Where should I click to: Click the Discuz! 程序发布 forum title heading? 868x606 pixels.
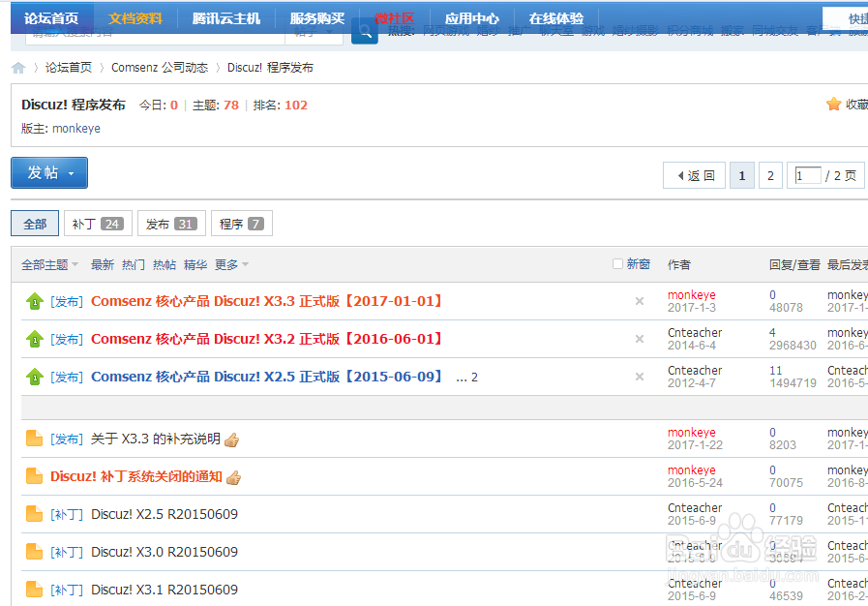pyautogui.click(x=74, y=105)
